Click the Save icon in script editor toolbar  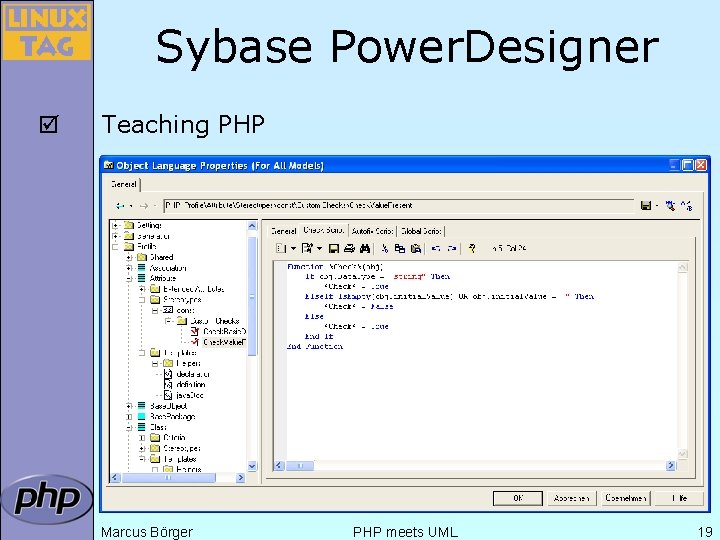(x=334, y=248)
